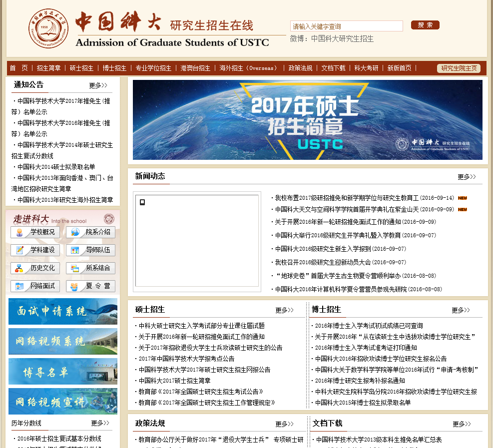Open 海外招生 (Overseas) menu item
This screenshot has width=493, height=448.
(x=248, y=68)
